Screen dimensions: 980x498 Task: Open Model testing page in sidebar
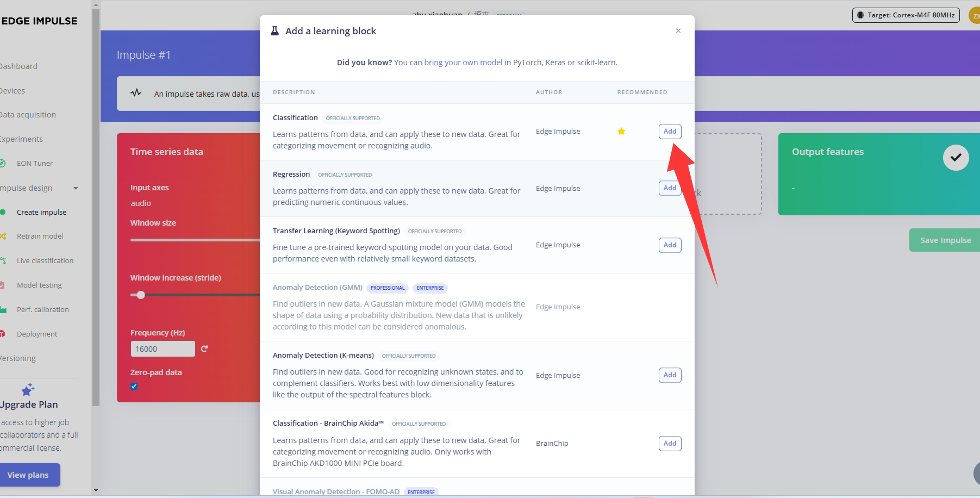coord(39,285)
